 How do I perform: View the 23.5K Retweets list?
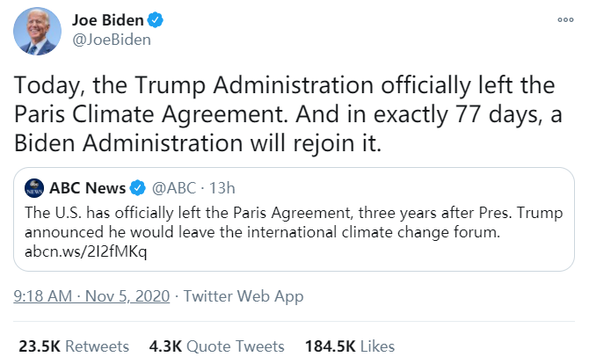[x=74, y=346]
